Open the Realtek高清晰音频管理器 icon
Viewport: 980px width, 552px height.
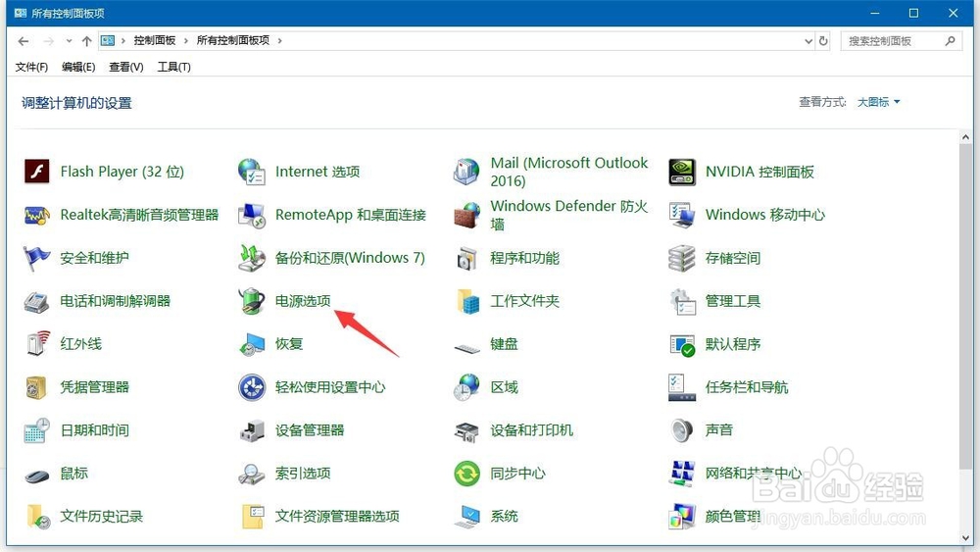[x=37, y=215]
